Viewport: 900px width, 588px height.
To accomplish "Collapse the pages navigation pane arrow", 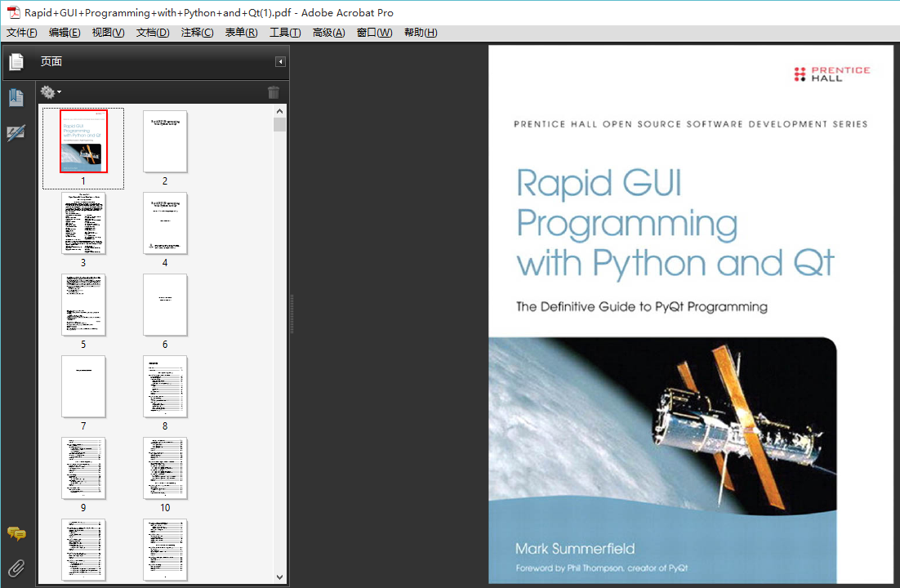I will (x=280, y=61).
